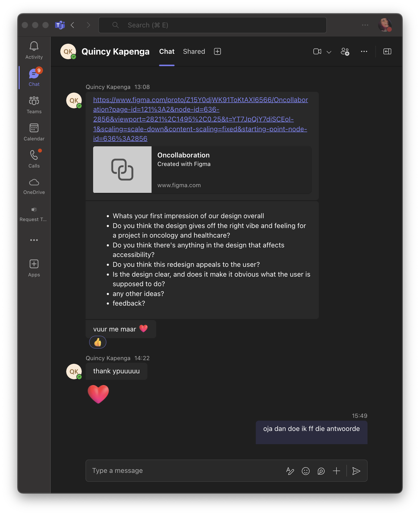Toggle the chat pane pop-out icon at top right
420x515 pixels.
pyautogui.click(x=387, y=51)
